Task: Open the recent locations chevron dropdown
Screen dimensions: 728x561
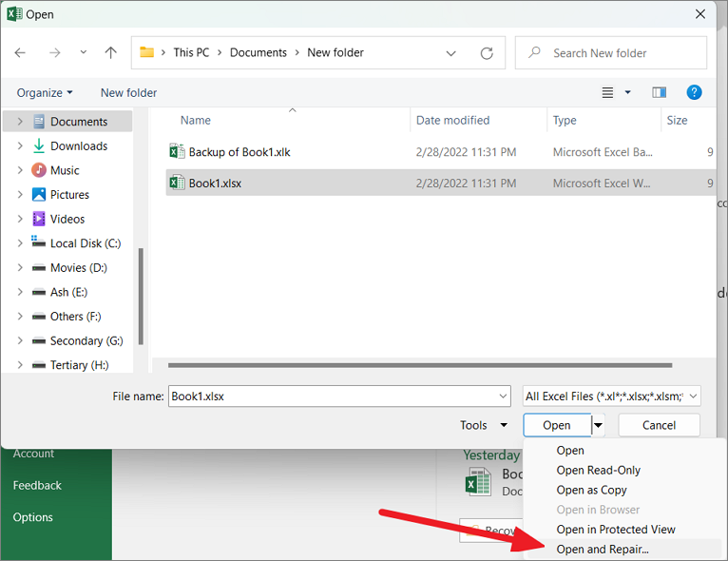Action: point(83,52)
